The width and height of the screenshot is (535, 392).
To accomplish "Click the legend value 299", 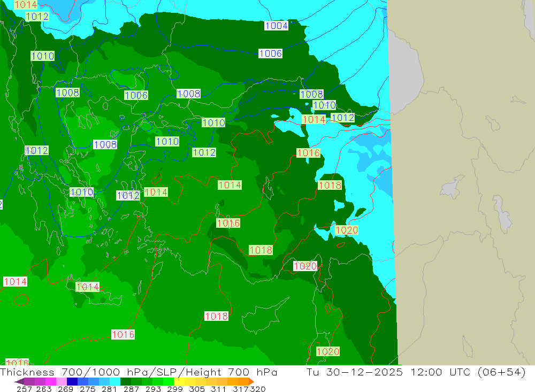I will click(x=175, y=389).
